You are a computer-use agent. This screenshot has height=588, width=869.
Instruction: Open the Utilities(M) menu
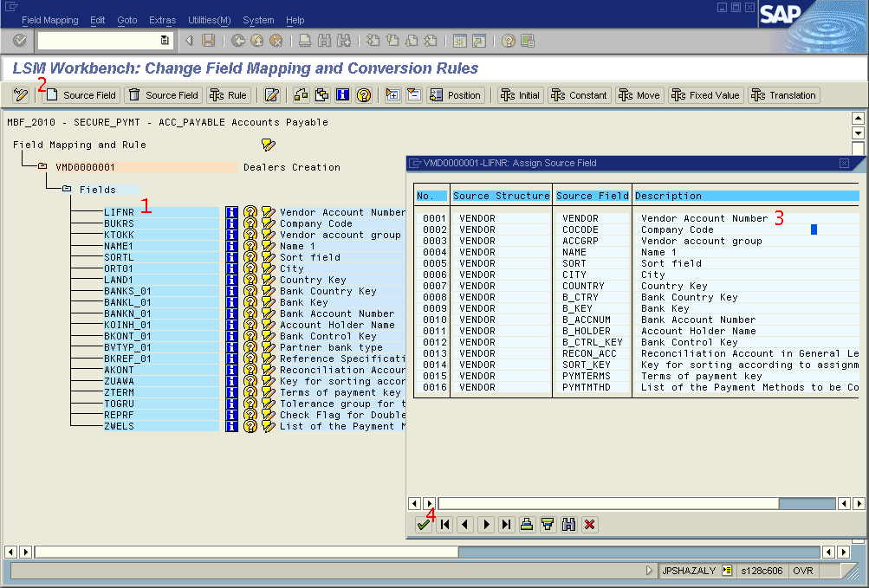click(208, 19)
